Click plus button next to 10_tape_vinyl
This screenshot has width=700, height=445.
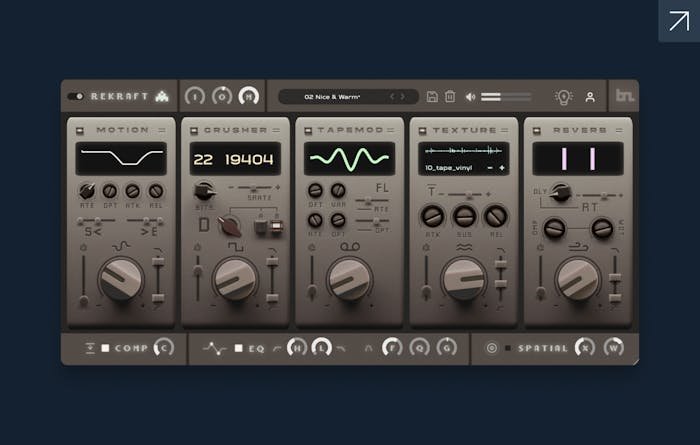coord(500,168)
